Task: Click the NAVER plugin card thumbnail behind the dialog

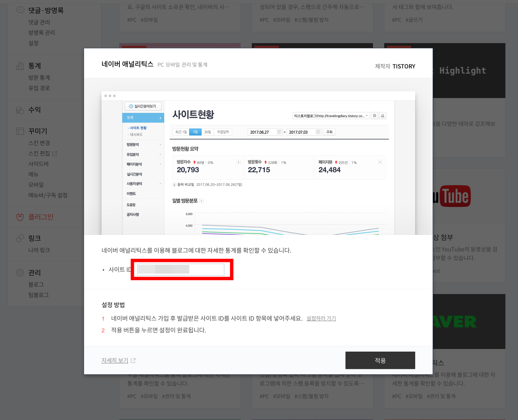Action: [469, 322]
